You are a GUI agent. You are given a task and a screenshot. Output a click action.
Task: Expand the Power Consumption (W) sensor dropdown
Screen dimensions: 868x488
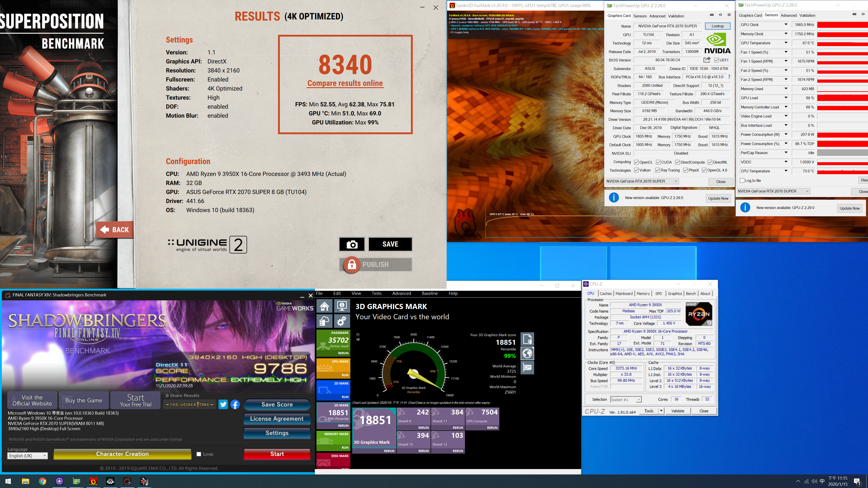(786, 134)
